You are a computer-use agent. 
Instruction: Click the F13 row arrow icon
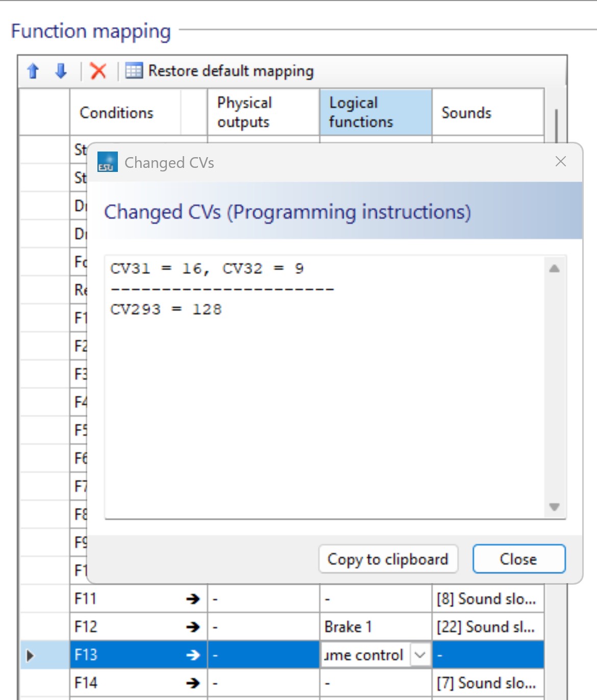193,655
